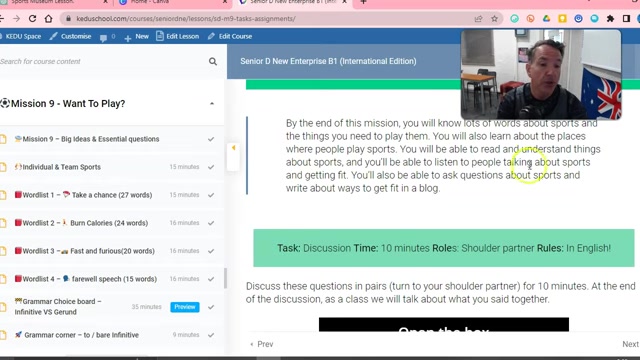Toggle completion check for Wordlist 1 lesson
640x360 pixels.
point(211,195)
